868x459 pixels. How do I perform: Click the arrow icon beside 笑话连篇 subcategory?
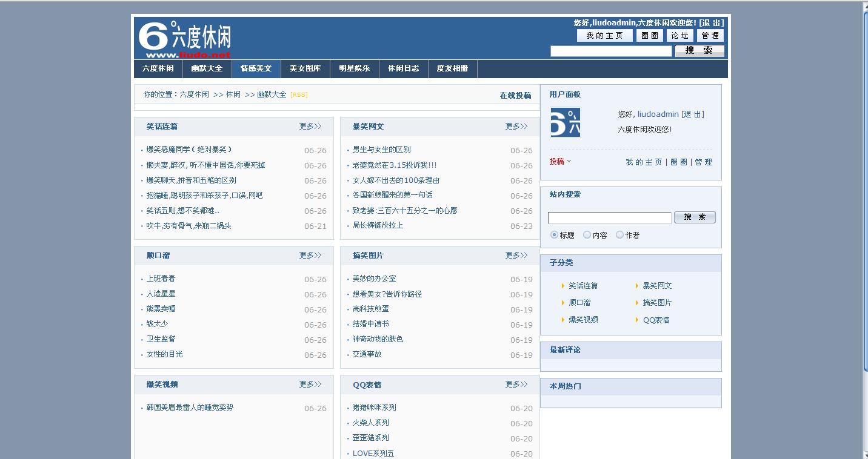(563, 286)
